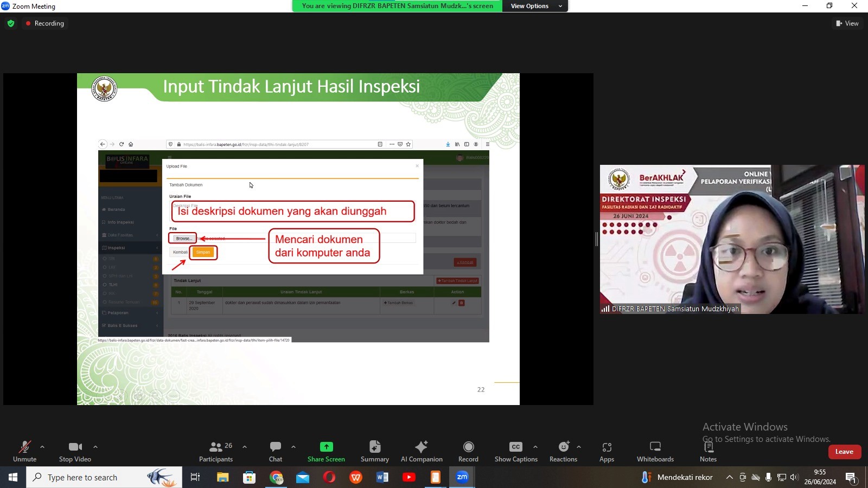This screenshot has width=868, height=488.
Task: Start recording with the Record button
Action: click(x=468, y=451)
